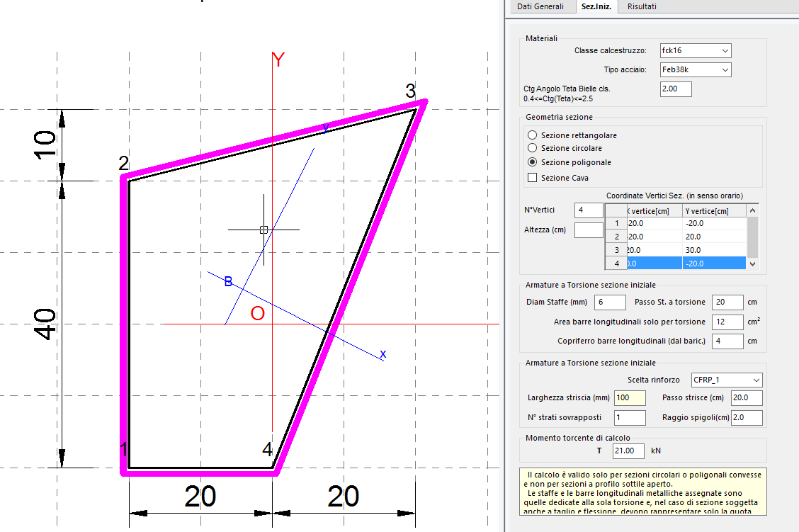Click the vertex table scroll down arrow

coord(753,264)
